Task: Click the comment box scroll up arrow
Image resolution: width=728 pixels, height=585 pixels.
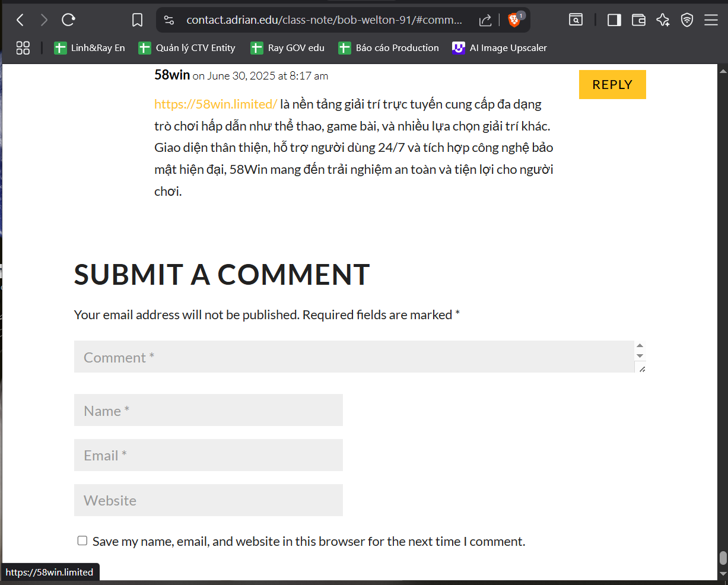Action: [640, 345]
